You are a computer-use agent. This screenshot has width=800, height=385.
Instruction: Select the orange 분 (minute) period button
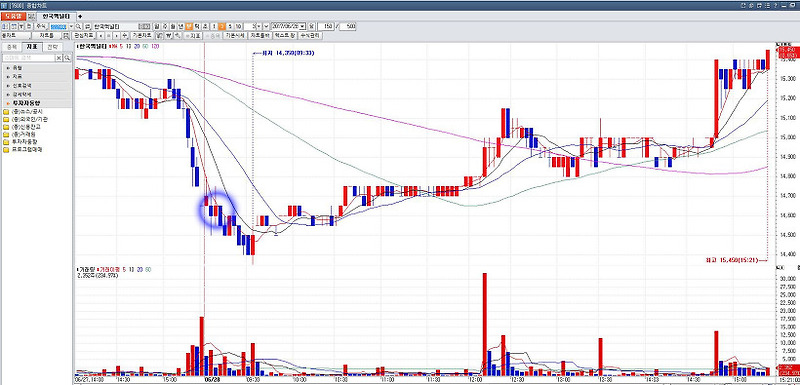[x=189, y=27]
